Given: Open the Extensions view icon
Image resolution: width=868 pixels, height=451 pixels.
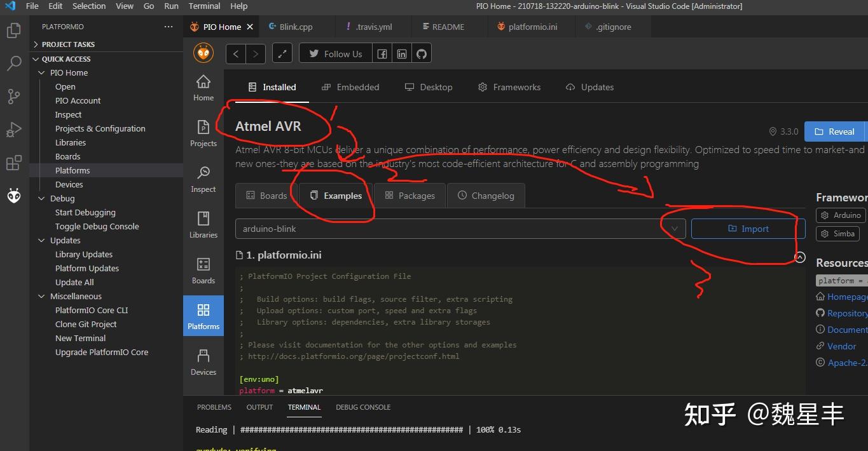Looking at the screenshot, I should pyautogui.click(x=14, y=163).
